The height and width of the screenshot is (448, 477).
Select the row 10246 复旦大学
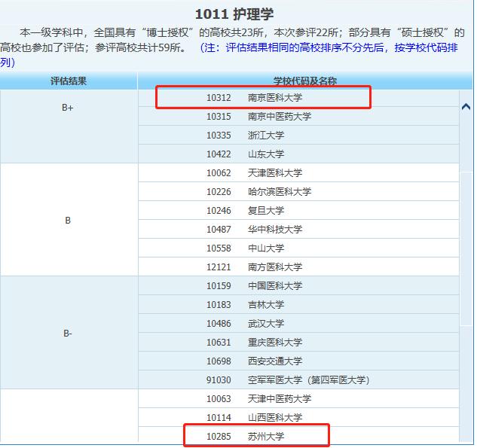point(298,211)
